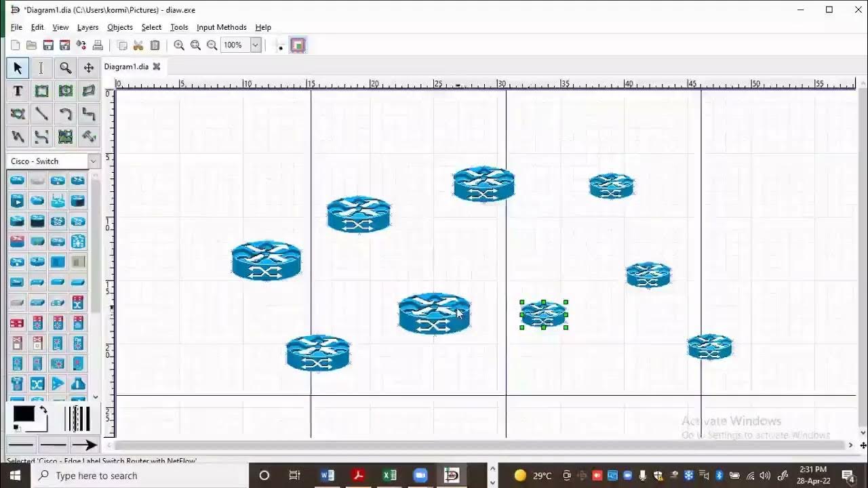The width and height of the screenshot is (868, 488).
Task: Select the Text tool
Action: click(x=18, y=91)
